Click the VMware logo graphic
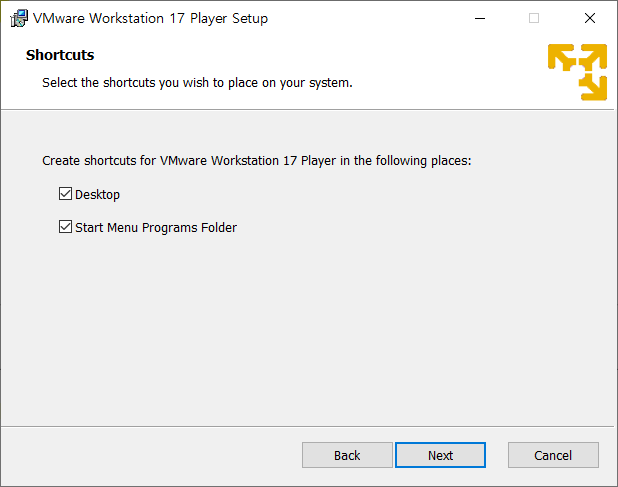Image resolution: width=618 pixels, height=487 pixels. pyautogui.click(x=577, y=72)
